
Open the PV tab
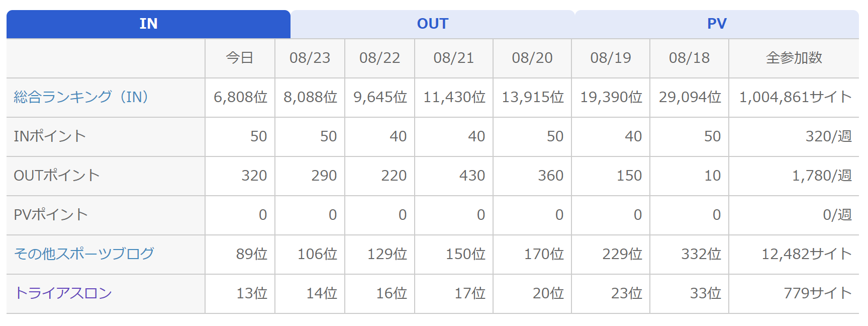coord(717,24)
